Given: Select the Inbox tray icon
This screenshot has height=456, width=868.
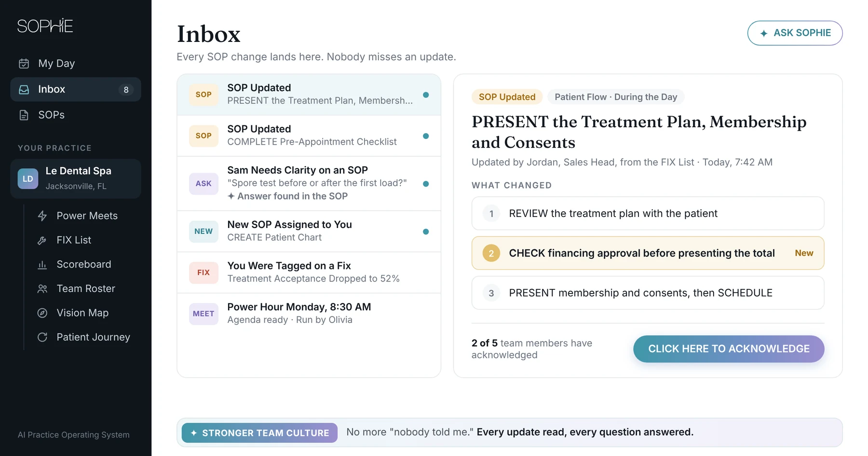Looking at the screenshot, I should click(24, 90).
